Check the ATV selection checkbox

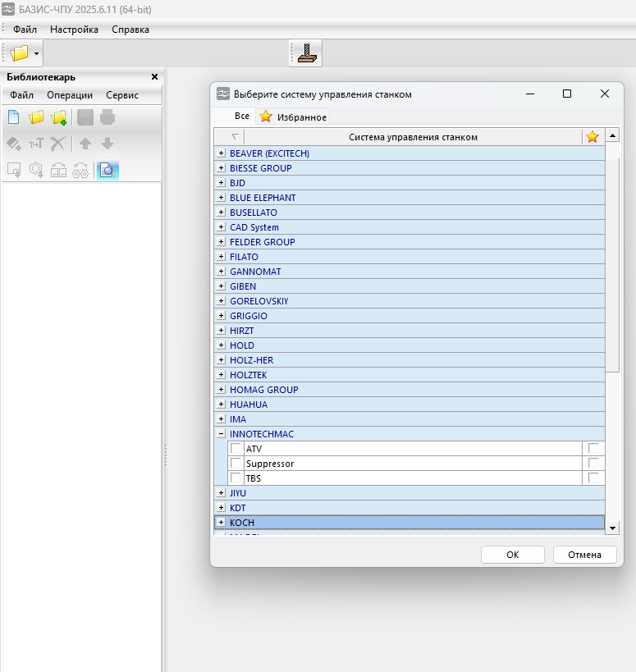(236, 448)
